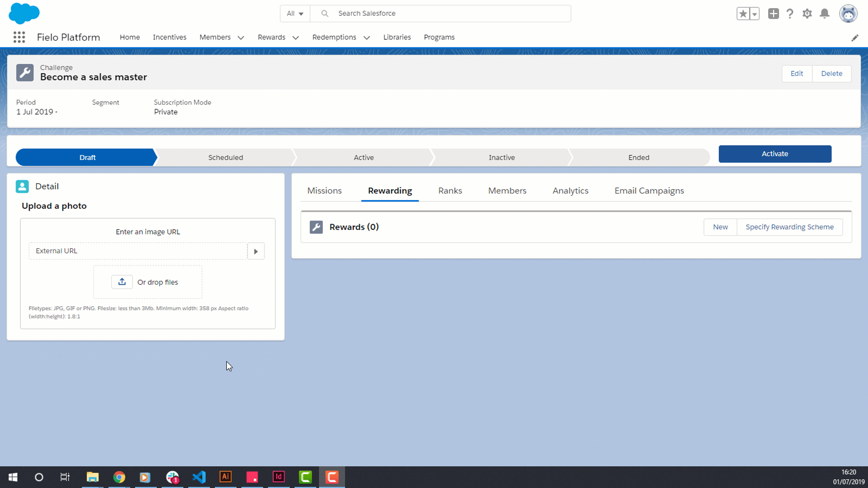Expand the Members nav dropdown chevron
Viewport: 868px width, 488px height.
point(241,38)
